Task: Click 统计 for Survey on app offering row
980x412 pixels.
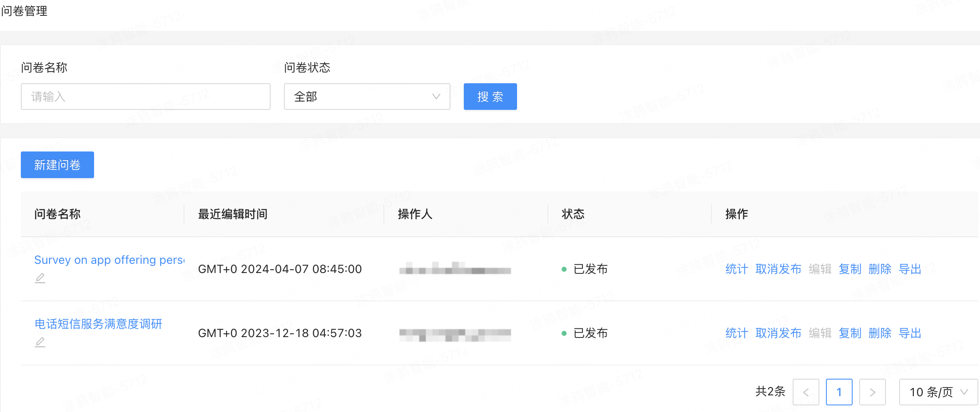Action: point(736,269)
